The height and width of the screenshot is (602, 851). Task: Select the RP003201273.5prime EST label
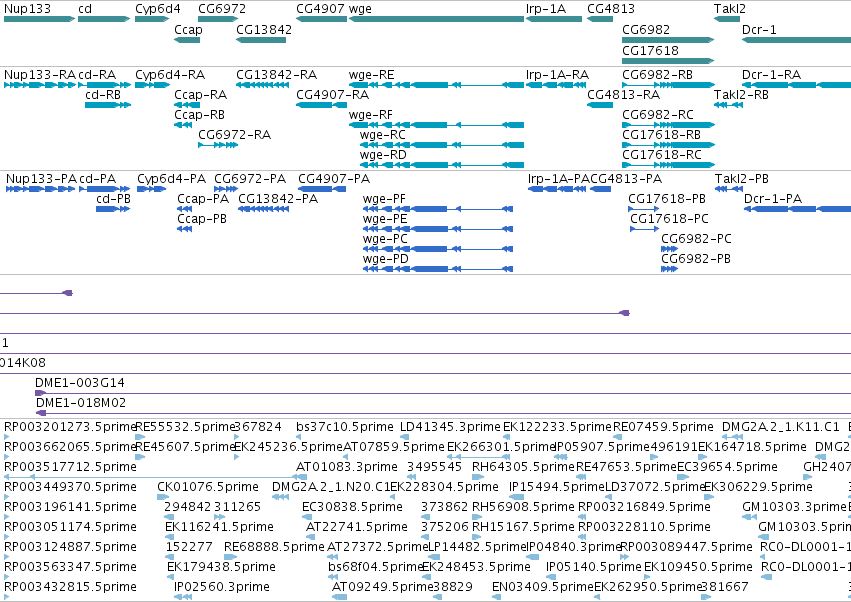tap(70, 427)
